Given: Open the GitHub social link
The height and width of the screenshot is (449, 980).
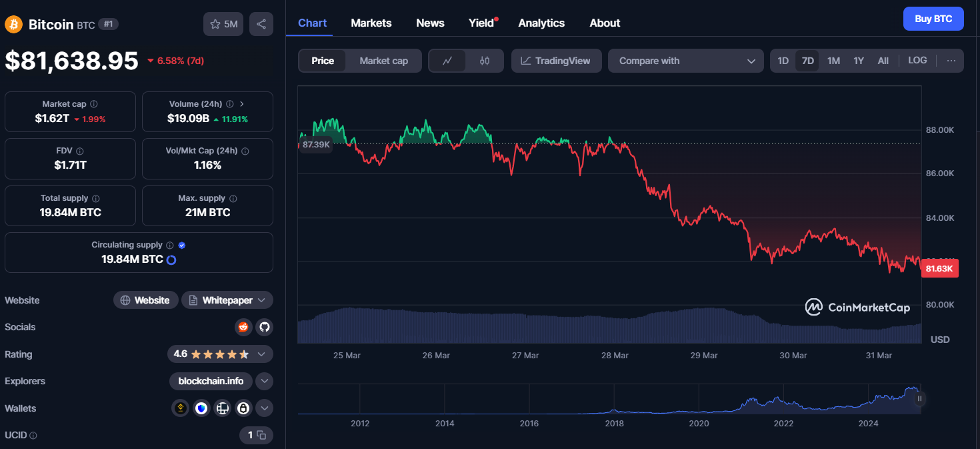Looking at the screenshot, I should pos(265,327).
